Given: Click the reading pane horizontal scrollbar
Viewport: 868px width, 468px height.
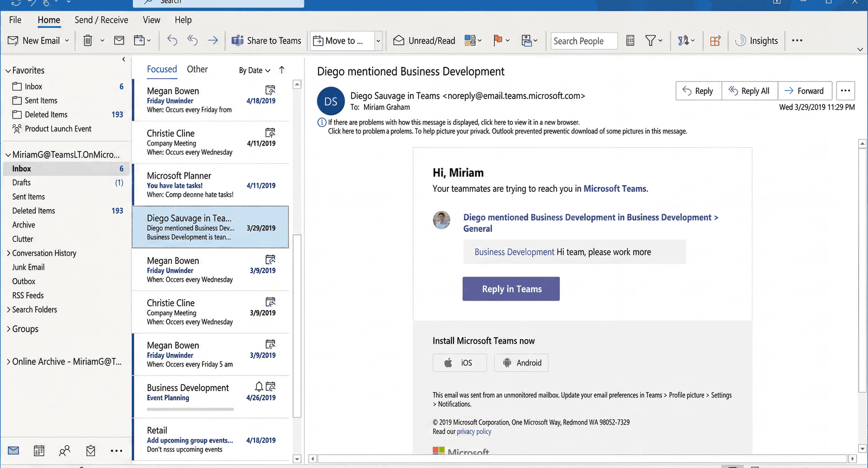Looking at the screenshot, I should click(583, 459).
